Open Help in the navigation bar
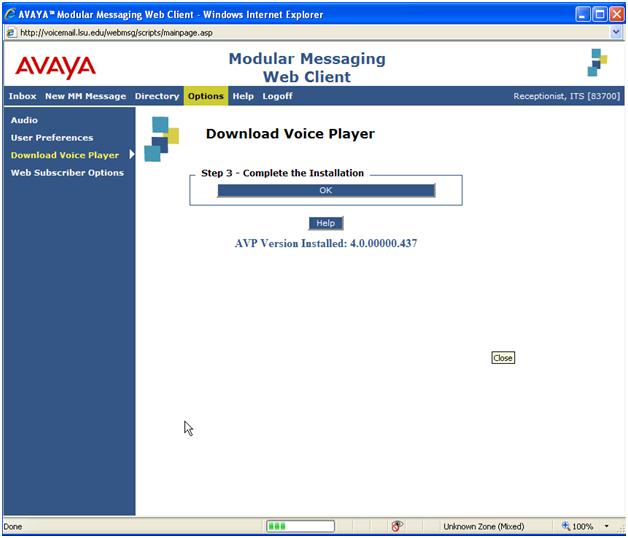This screenshot has width=628, height=538. (243, 96)
